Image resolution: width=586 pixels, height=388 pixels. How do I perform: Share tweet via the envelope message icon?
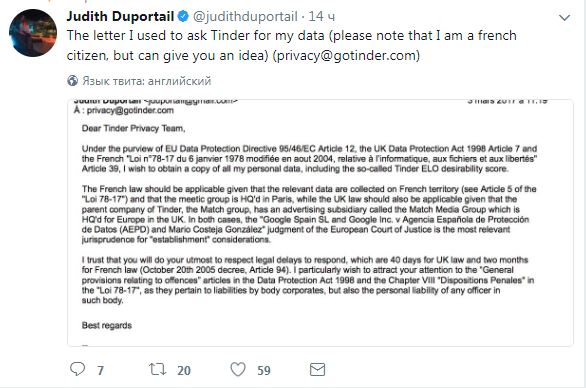(x=317, y=370)
